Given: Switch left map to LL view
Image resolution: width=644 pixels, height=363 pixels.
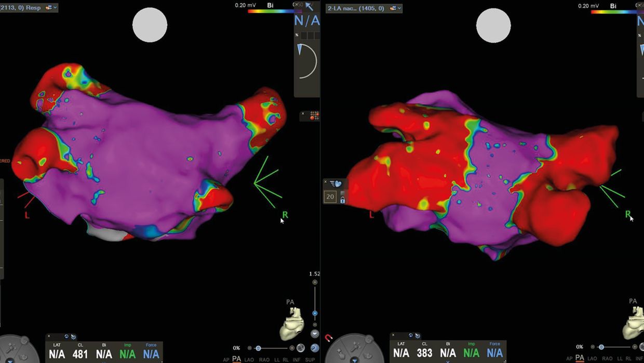Looking at the screenshot, I should 276,359.
